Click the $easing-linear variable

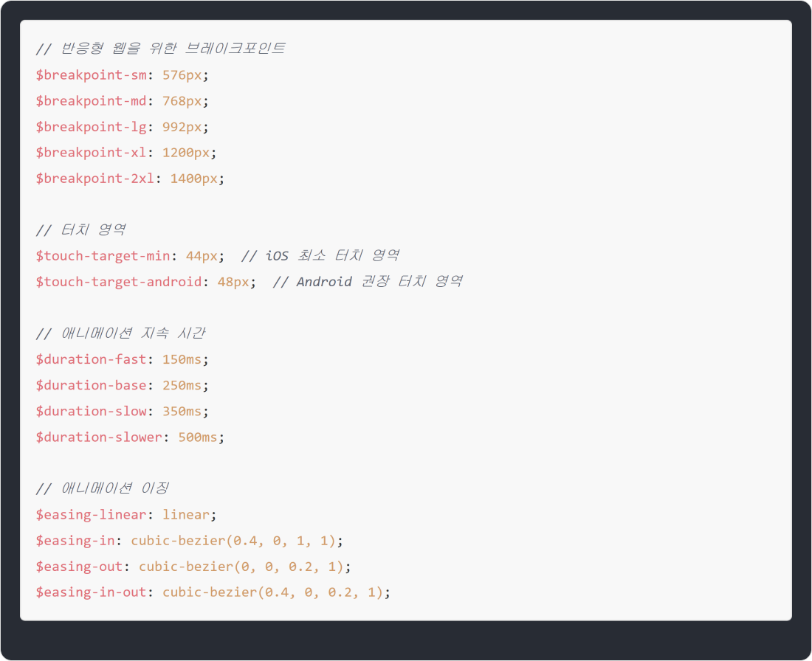click(91, 514)
